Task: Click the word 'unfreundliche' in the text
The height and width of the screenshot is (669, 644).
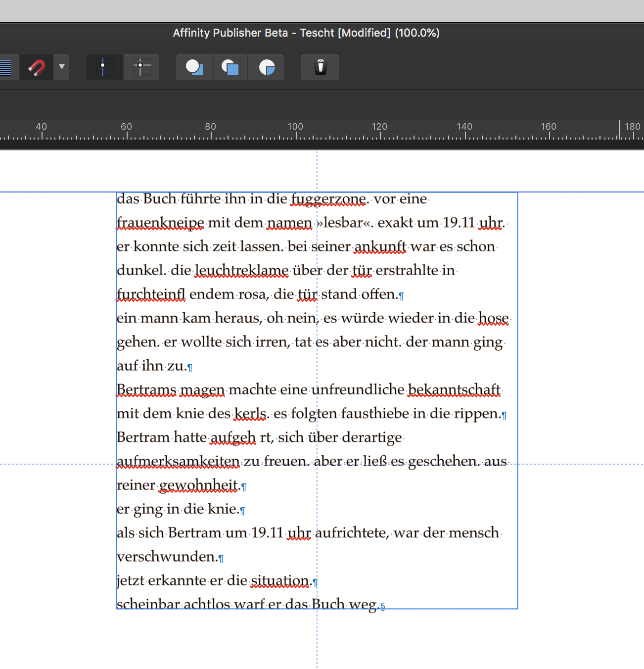Action: click(358, 390)
